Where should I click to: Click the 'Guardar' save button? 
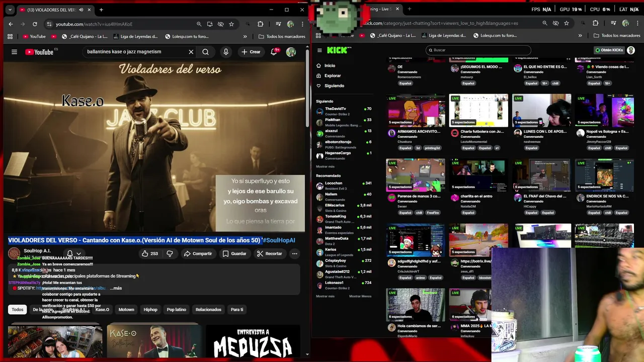(234, 253)
